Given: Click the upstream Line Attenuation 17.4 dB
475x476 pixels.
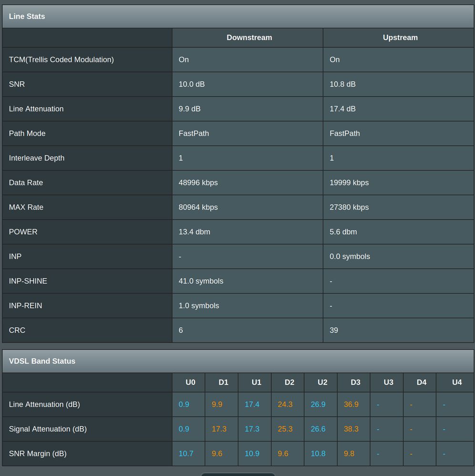Looking at the screenshot, I should 342,109.
